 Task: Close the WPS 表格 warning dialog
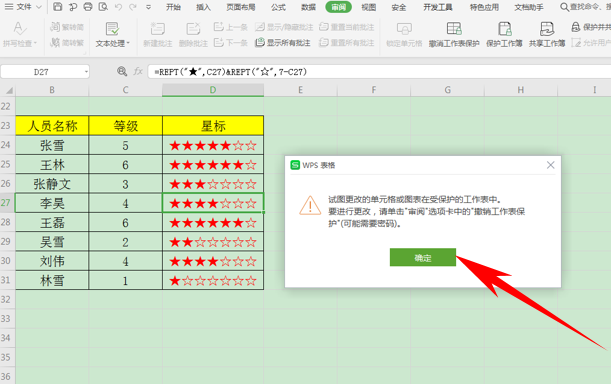click(x=550, y=165)
